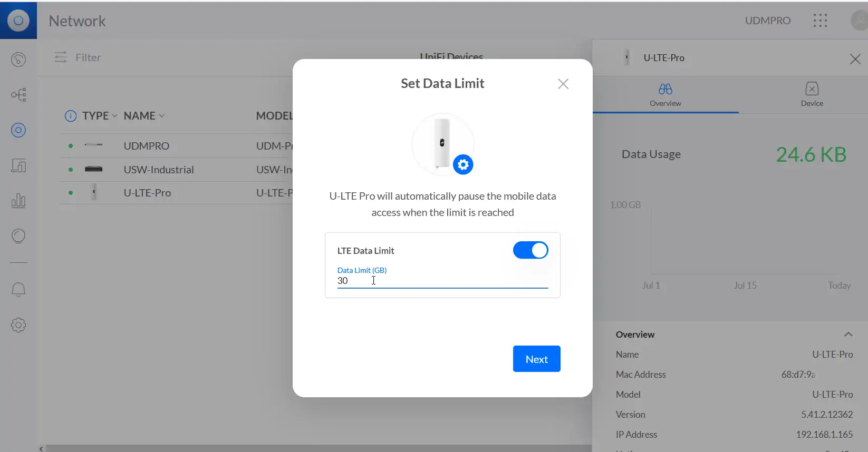Screen dimensions: 868x452
Task: Expand the NAME column sort dropdown
Action: 161,116
